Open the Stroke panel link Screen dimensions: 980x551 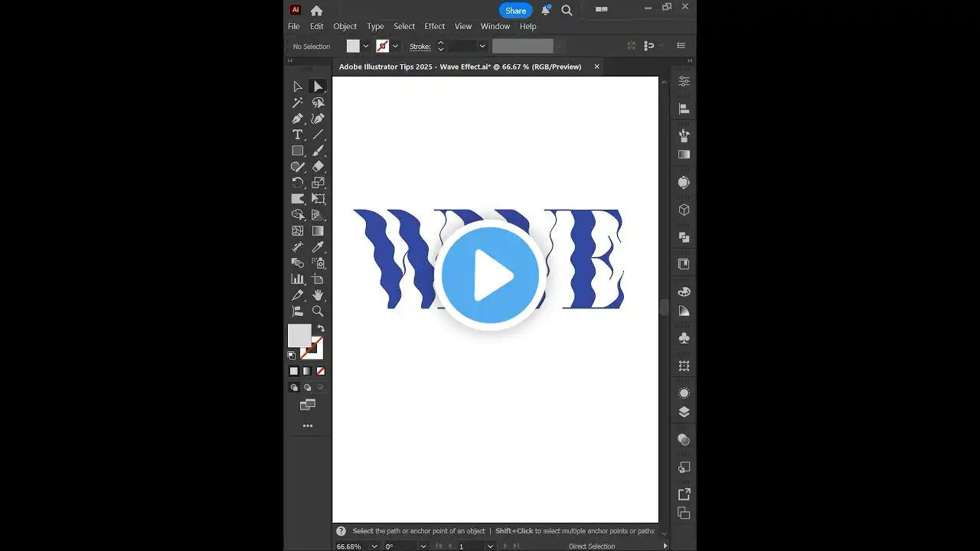tap(420, 47)
